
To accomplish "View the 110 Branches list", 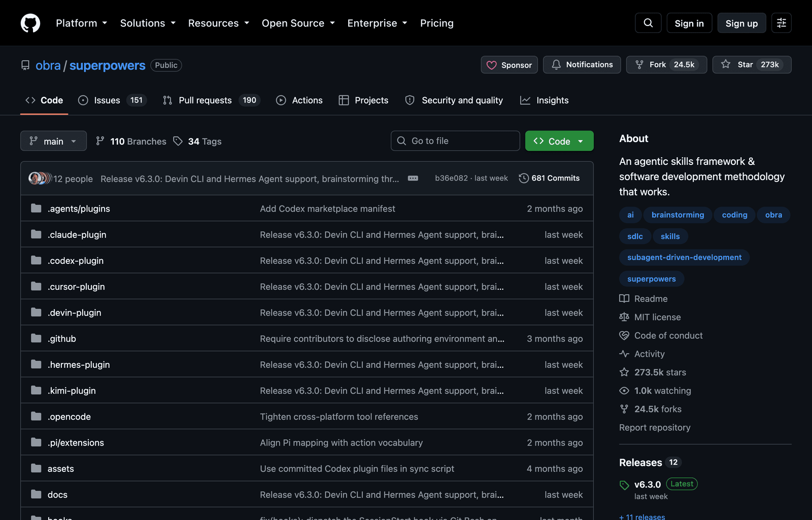I will [131, 141].
